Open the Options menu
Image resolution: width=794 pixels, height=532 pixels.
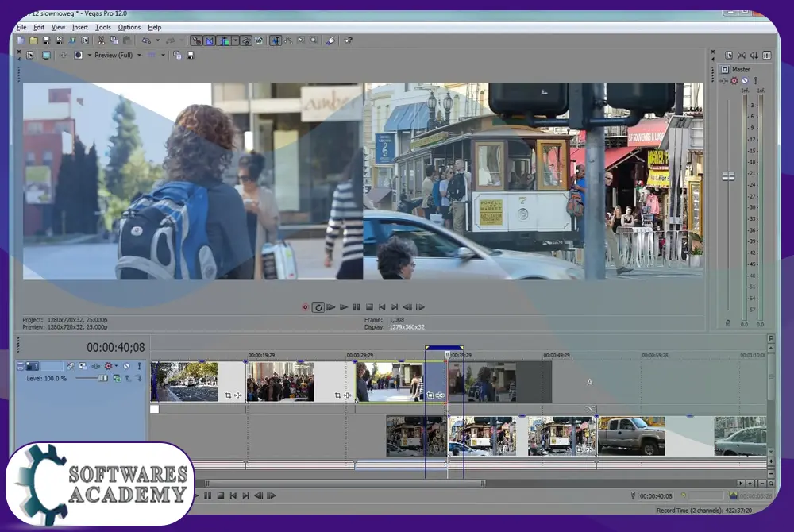[x=129, y=27]
